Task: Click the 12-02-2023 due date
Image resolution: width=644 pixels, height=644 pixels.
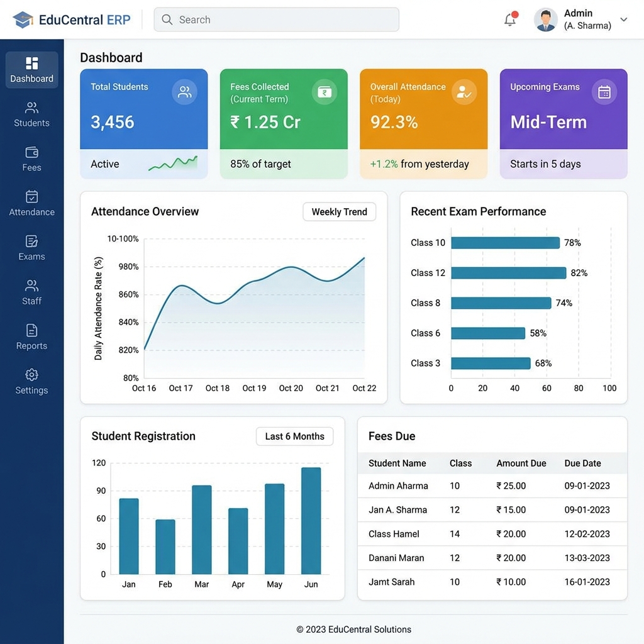Action: tap(587, 534)
